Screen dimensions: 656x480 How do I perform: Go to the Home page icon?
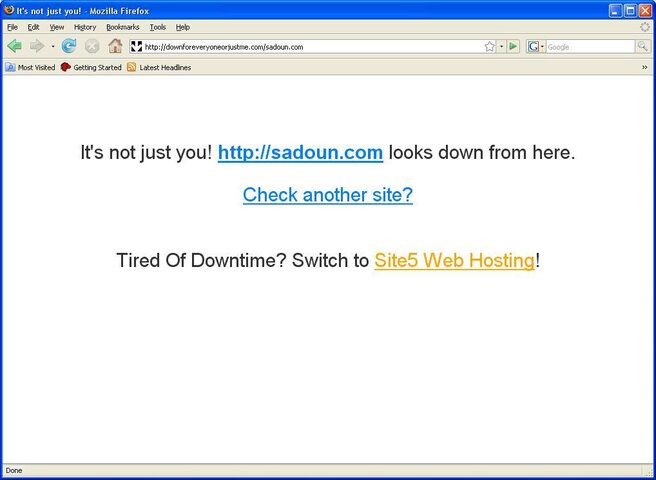[115, 46]
